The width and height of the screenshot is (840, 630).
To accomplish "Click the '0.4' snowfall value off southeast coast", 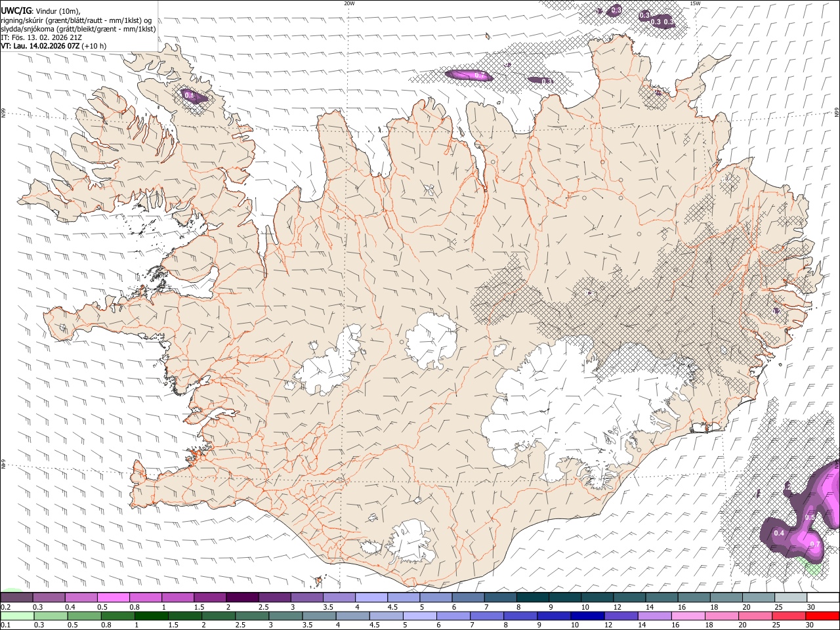I will [779, 534].
